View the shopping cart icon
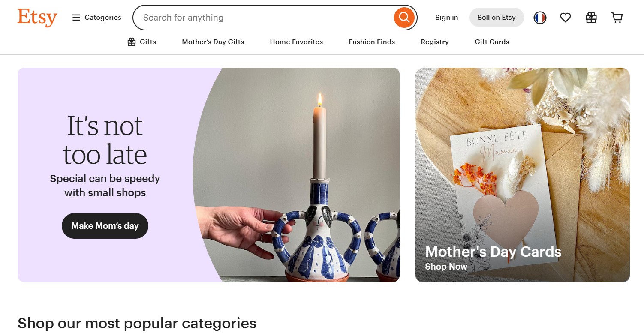Image resolution: width=644 pixels, height=333 pixels. pos(617,17)
